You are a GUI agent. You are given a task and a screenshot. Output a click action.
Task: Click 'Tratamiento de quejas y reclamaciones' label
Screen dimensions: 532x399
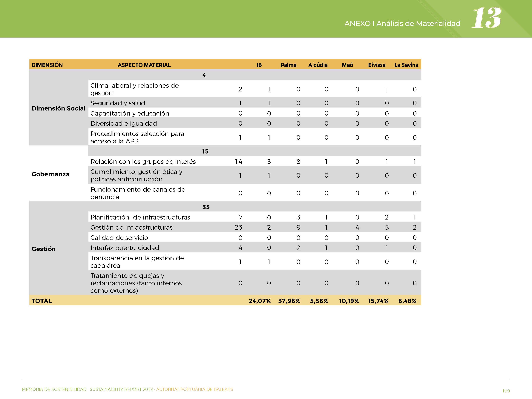(x=136, y=283)
